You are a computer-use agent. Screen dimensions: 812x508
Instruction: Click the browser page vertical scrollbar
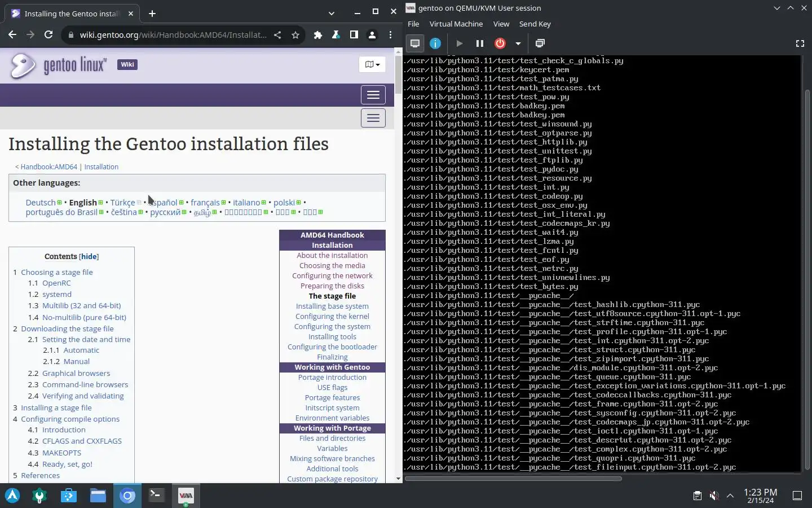399,73
